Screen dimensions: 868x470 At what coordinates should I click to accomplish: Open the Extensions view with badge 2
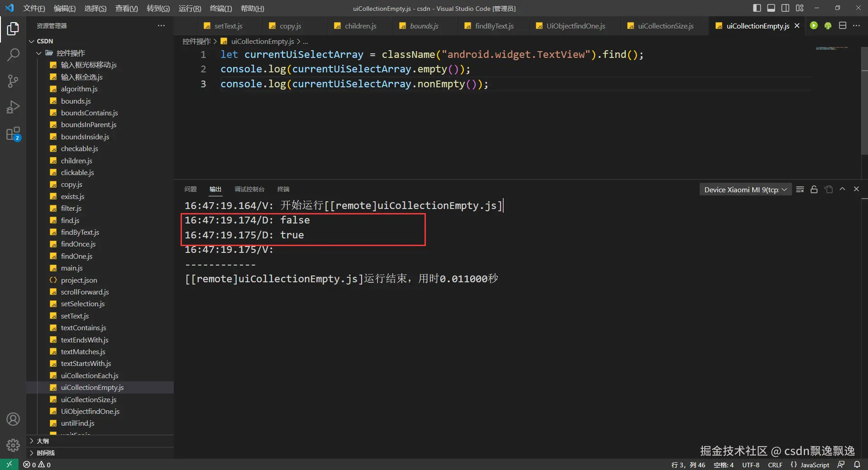pos(13,133)
